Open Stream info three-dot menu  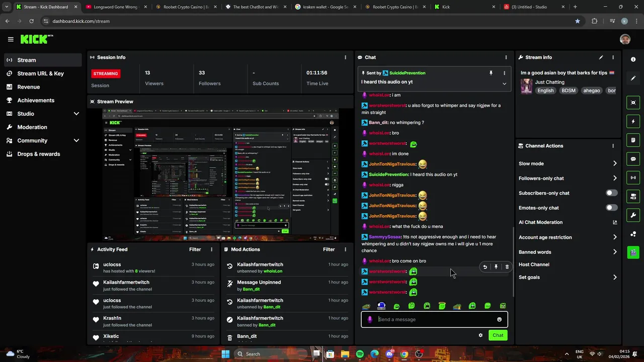[x=613, y=57]
